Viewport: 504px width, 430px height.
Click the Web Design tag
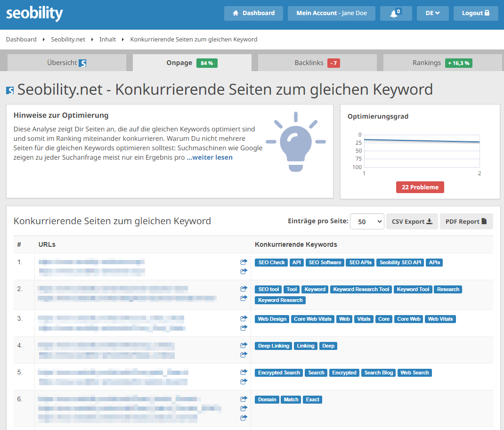tap(272, 319)
